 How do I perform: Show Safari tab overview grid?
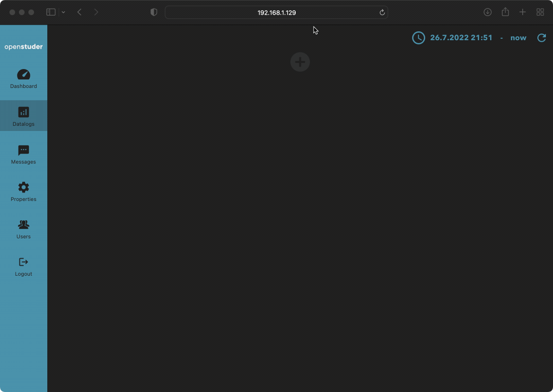pos(540,12)
